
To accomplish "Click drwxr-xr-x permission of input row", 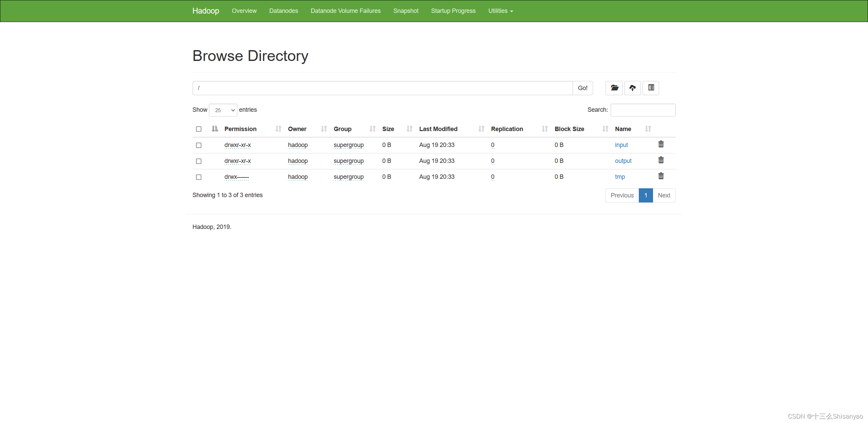I will pyautogui.click(x=238, y=145).
